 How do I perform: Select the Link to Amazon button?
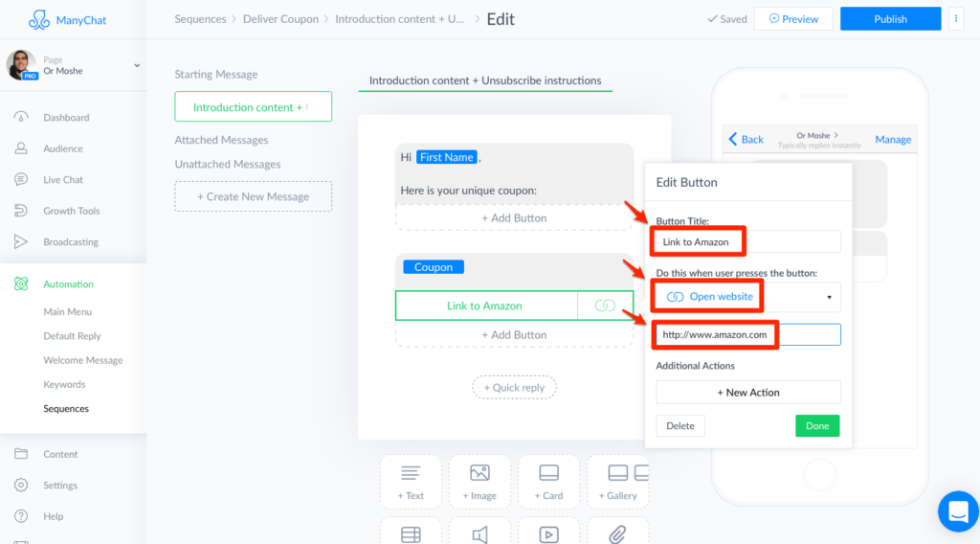point(486,306)
